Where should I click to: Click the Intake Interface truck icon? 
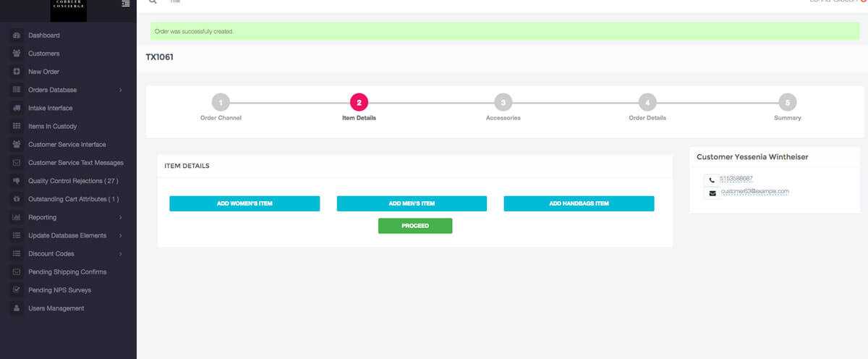(16, 108)
